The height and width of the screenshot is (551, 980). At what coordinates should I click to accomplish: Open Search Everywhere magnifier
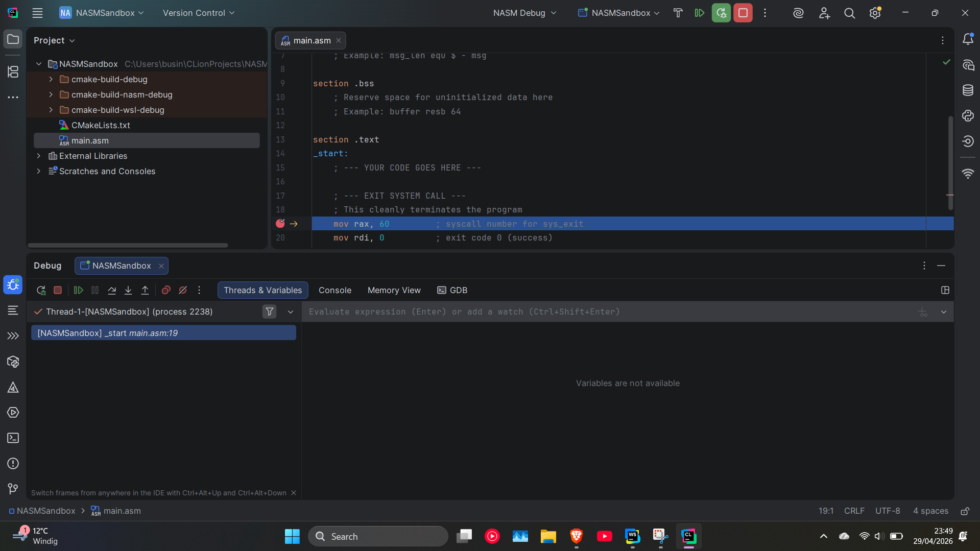(x=849, y=13)
